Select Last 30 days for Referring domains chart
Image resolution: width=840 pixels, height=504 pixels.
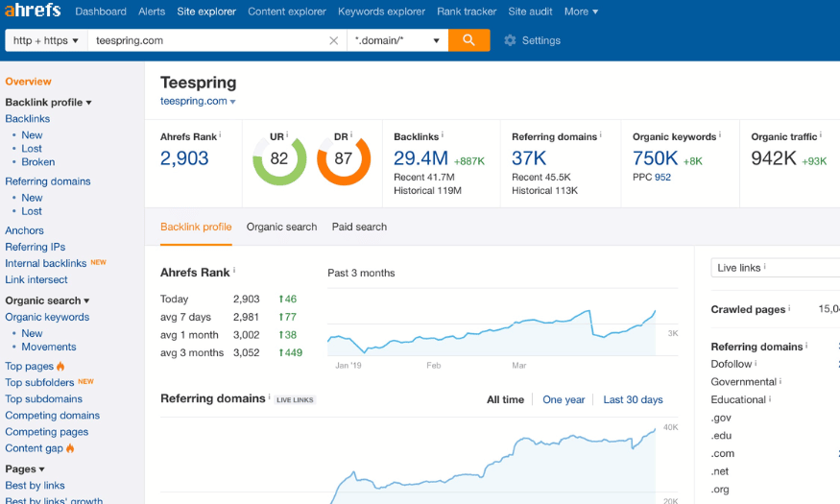click(634, 399)
